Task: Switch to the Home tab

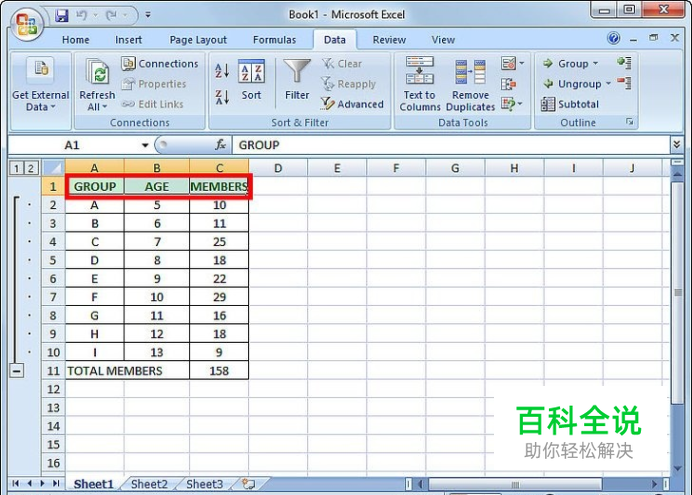Action: pos(75,40)
